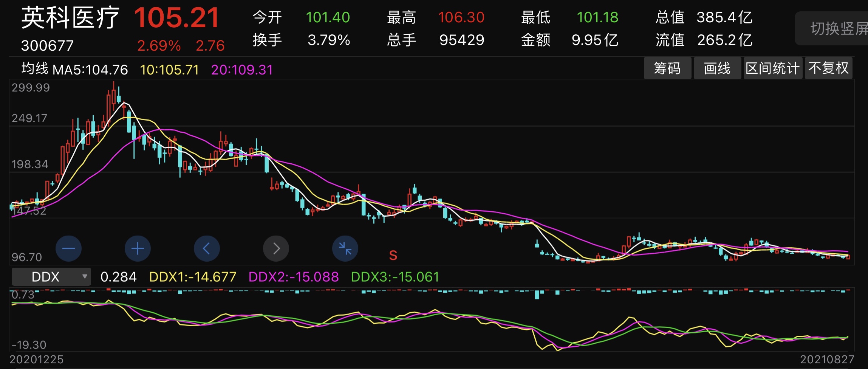Click the lowest price 101.18
Image resolution: width=868 pixels, height=369 pixels.
tap(597, 17)
